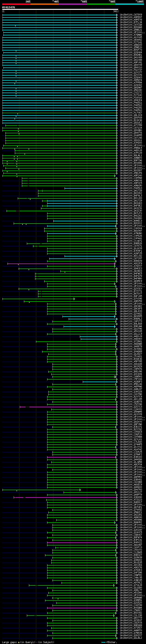The height and width of the screenshot is (644, 146).
Task: Click hit UniRef100_Q43231
Action: click(131, 208)
